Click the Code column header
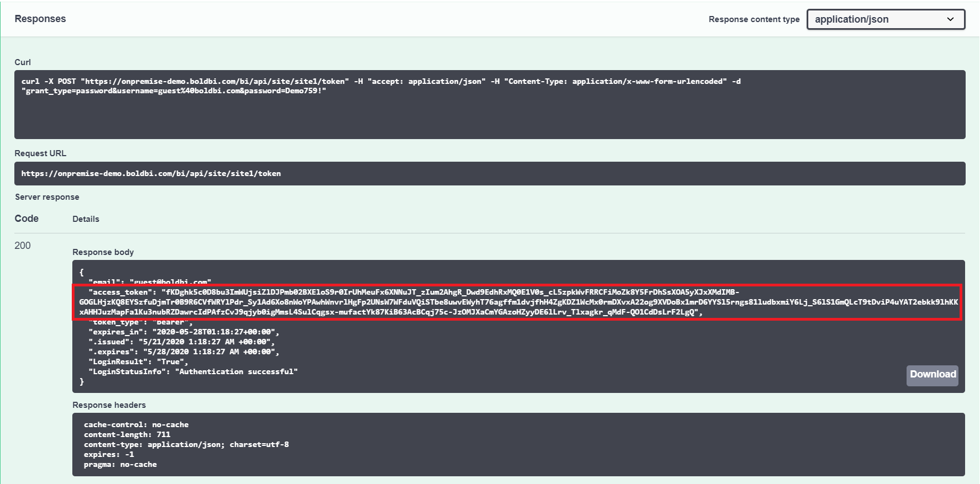Image resolution: width=980 pixels, height=484 pixels. [27, 219]
